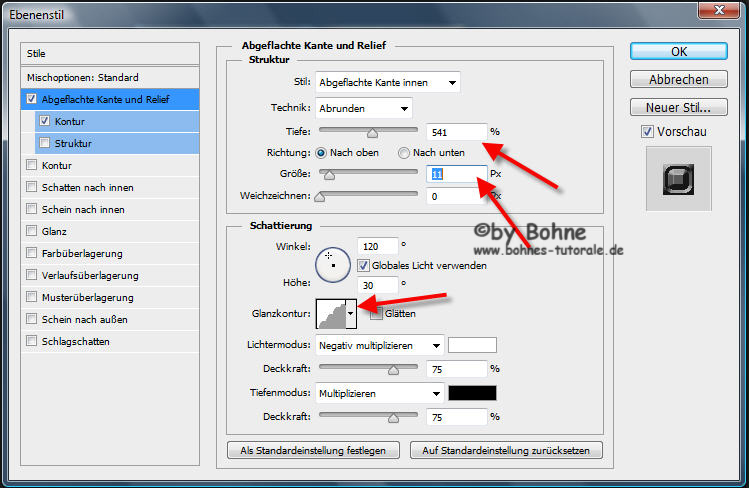
Task: Select Mischoptionen: Standard in the list
Action: tap(83, 77)
